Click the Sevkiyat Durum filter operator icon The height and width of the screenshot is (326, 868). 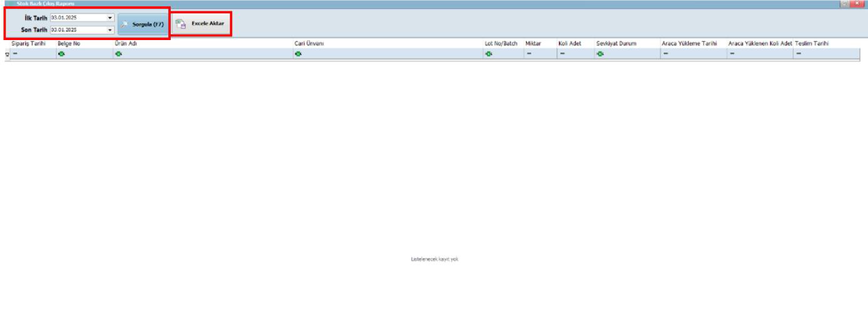[x=600, y=54]
